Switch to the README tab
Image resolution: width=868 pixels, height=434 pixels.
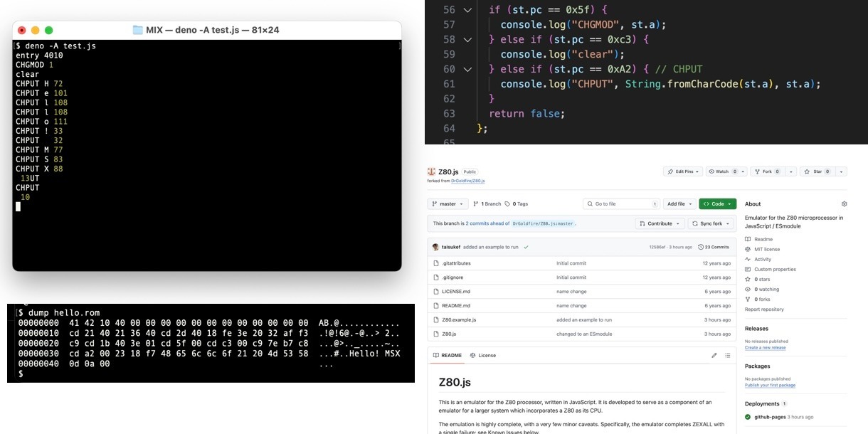click(x=447, y=355)
